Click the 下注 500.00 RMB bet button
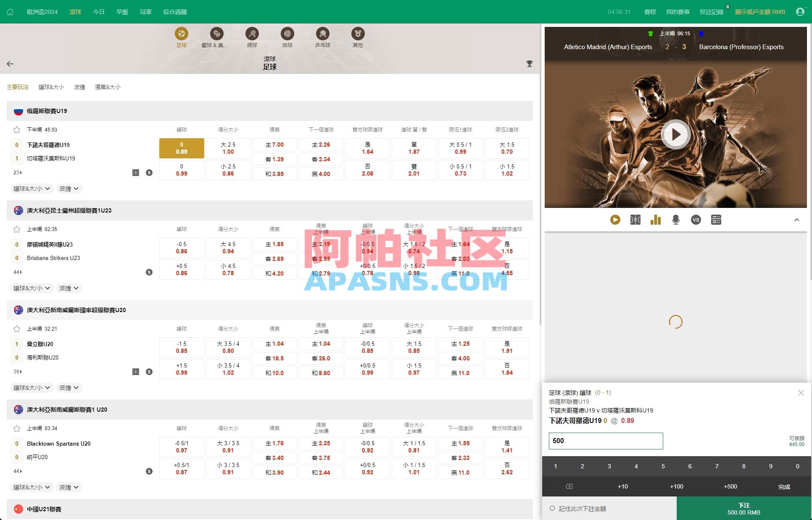 coord(743,508)
